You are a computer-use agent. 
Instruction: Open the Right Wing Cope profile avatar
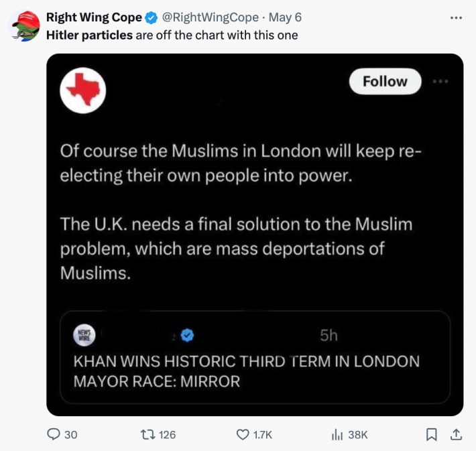25,25
